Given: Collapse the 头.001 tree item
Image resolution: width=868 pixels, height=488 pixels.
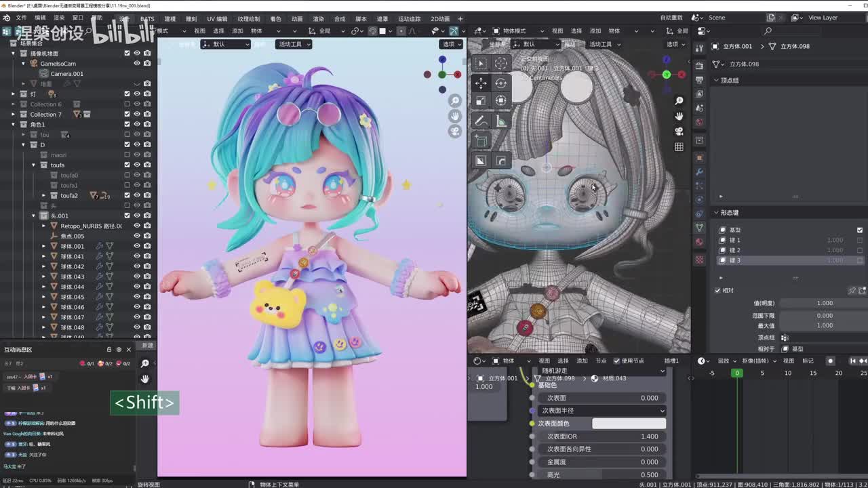Looking at the screenshot, I should [34, 216].
